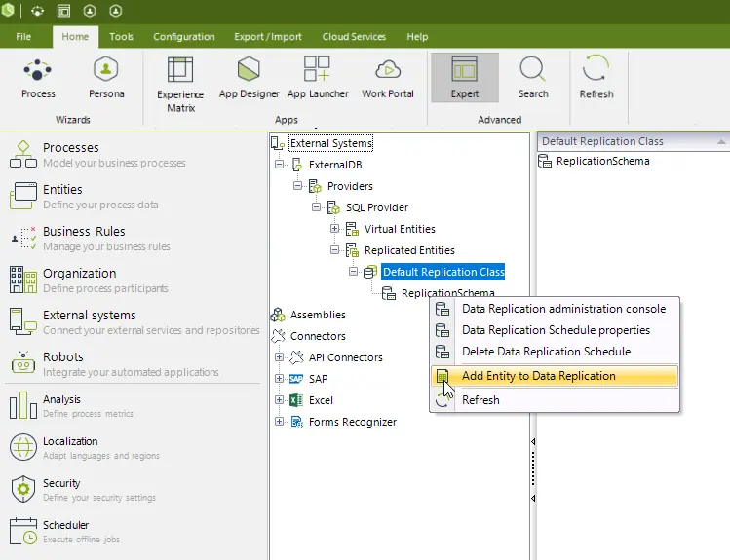Select External Systems root node
This screenshot has width=730, height=560.
click(330, 143)
